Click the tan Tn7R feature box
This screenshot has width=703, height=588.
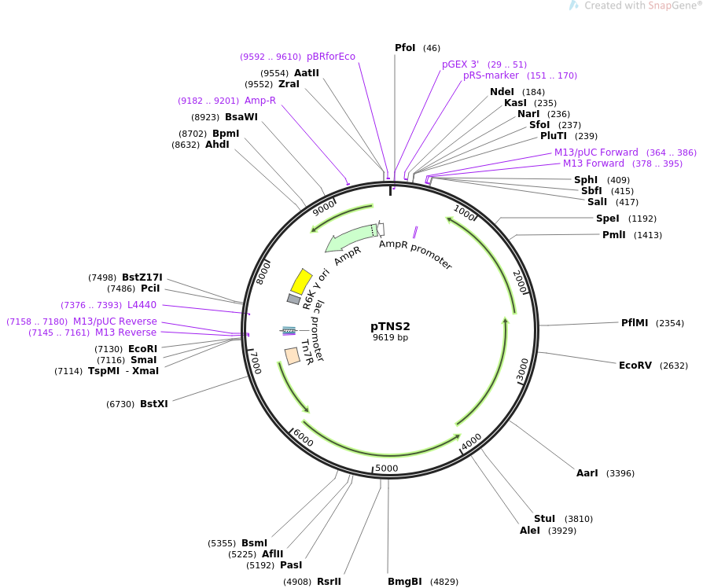(292, 355)
